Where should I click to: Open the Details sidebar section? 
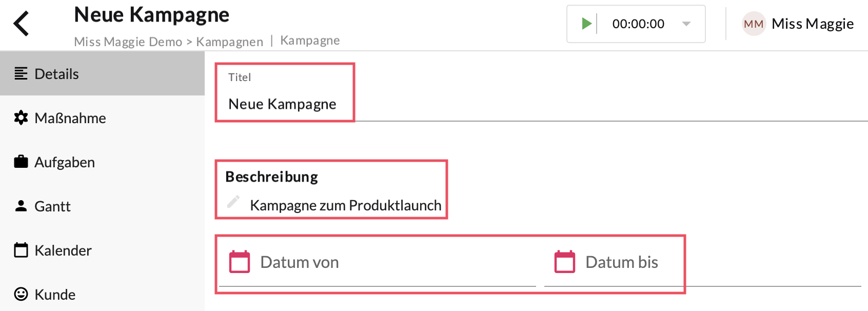click(56, 74)
